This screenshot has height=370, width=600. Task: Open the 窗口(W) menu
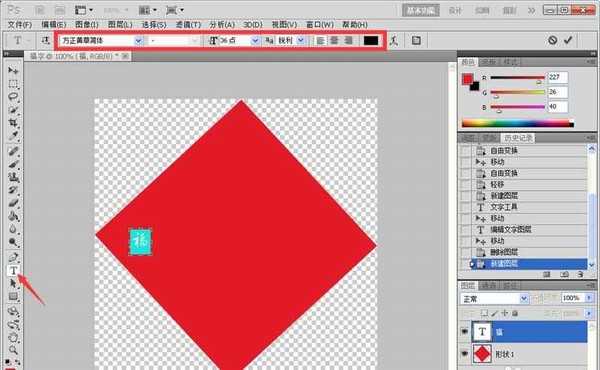click(x=320, y=24)
